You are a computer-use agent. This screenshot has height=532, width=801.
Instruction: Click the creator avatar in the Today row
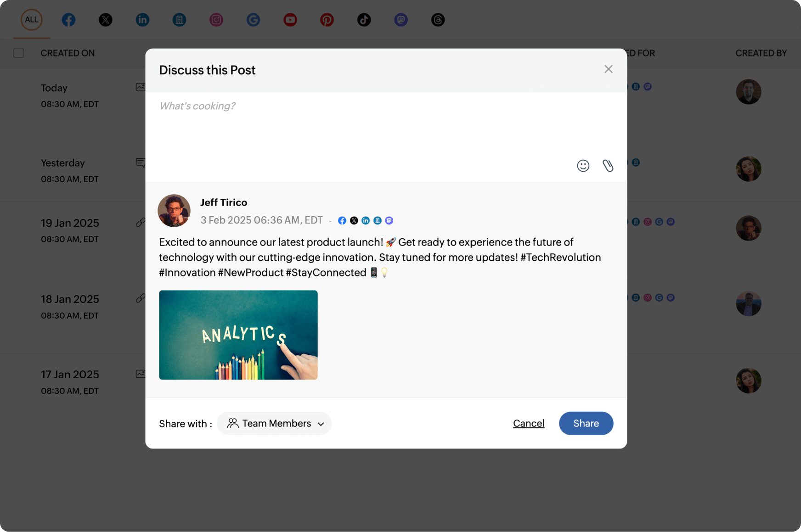pyautogui.click(x=749, y=92)
